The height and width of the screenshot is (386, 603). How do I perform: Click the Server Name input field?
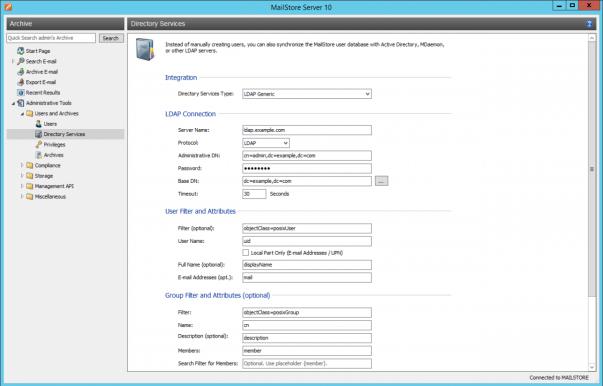307,130
